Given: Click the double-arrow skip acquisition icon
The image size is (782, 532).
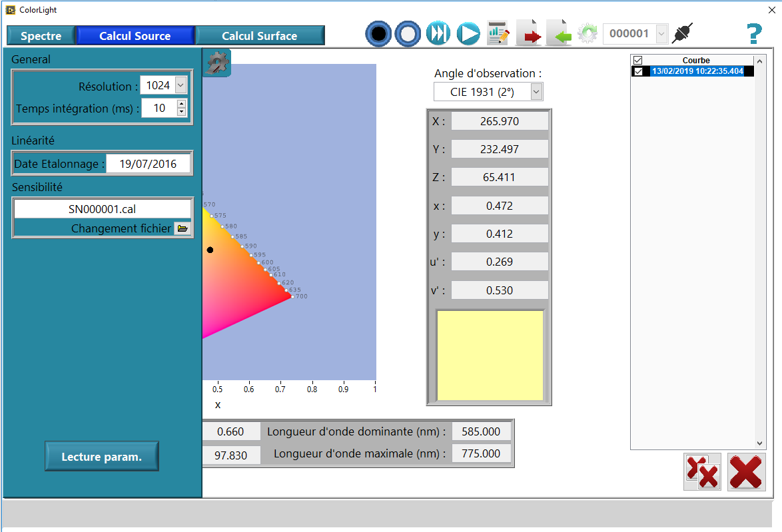Looking at the screenshot, I should (x=438, y=34).
